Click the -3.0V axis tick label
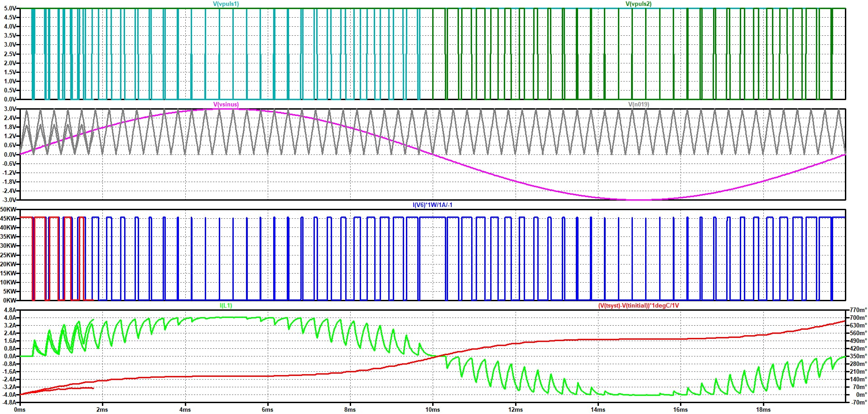The height and width of the screenshot is (414, 868). [9, 200]
